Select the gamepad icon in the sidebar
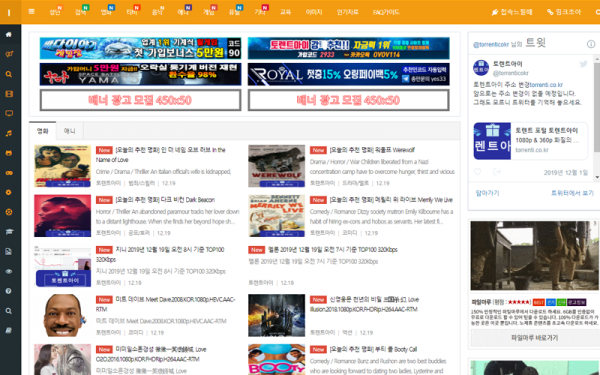The width and height of the screenshot is (600, 375). pyautogui.click(x=9, y=173)
